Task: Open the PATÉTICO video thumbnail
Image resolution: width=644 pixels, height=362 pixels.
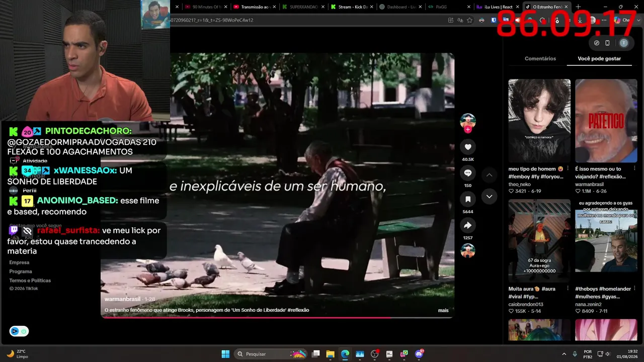Action: [606, 121]
